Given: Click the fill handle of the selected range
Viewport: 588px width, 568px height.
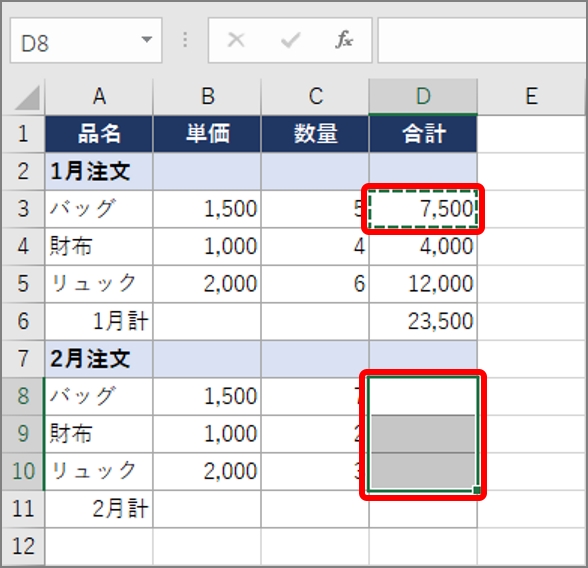Looking at the screenshot, I should coord(477,490).
